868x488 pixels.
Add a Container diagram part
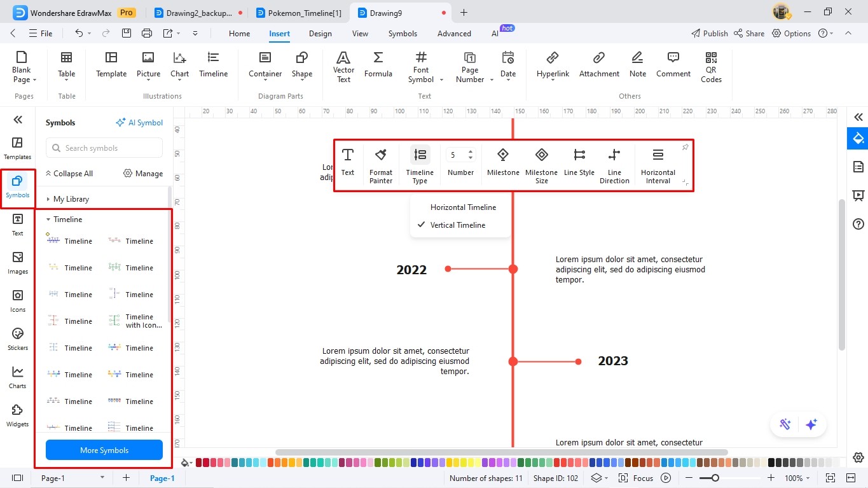pyautogui.click(x=265, y=65)
